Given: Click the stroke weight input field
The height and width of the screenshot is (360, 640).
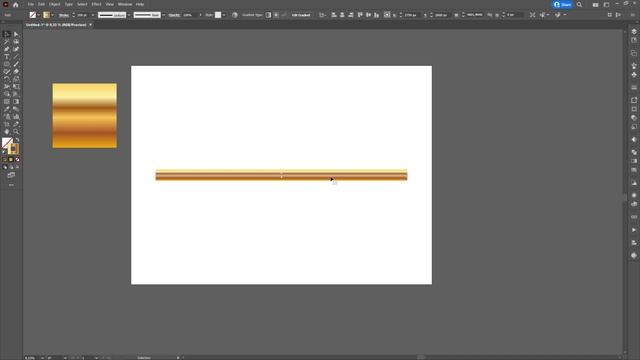Looking at the screenshot, I should [x=83, y=15].
